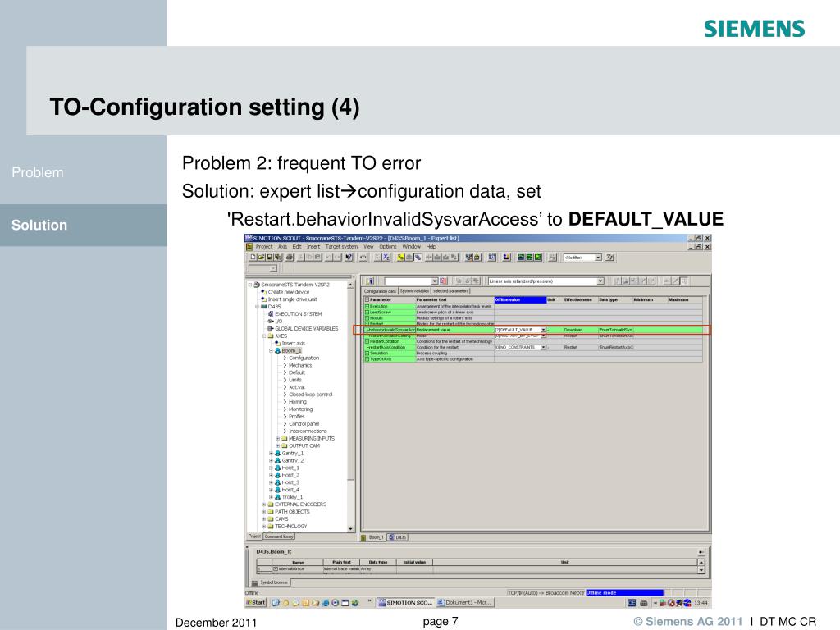
Task: Click the Parameter text column header
Action: 454,300
